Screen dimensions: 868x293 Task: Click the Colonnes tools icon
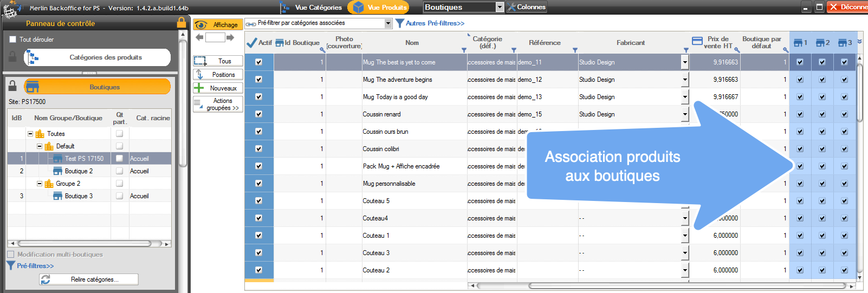pos(511,7)
